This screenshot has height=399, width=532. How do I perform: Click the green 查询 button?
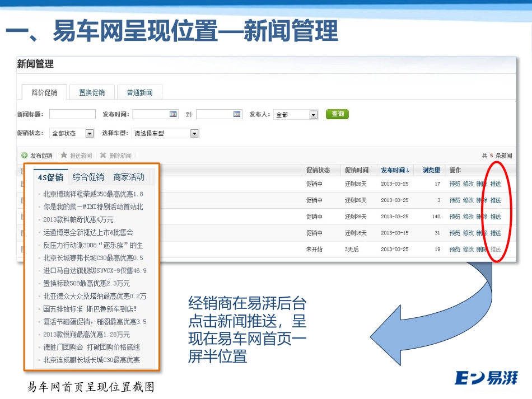[337, 114]
